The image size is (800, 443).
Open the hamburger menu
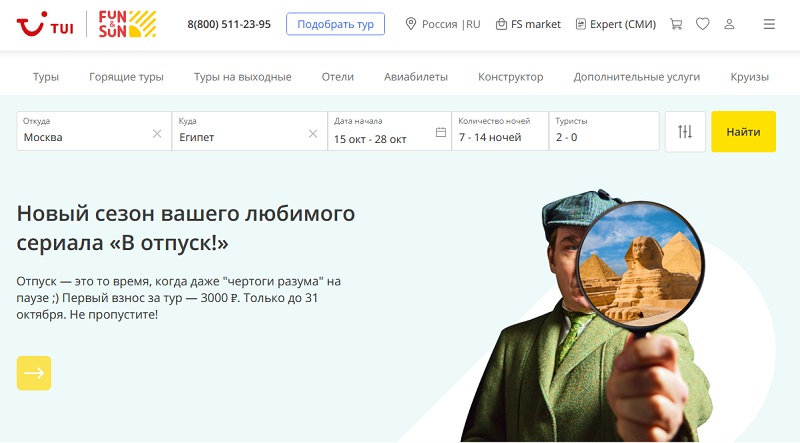pos(769,24)
